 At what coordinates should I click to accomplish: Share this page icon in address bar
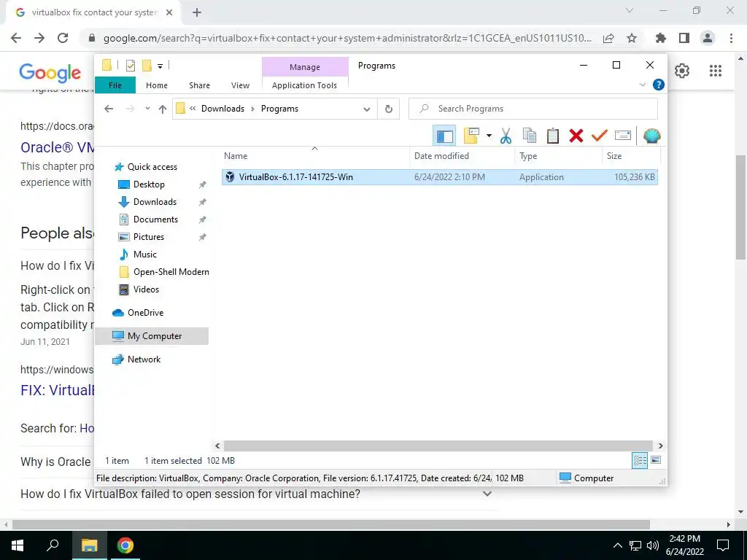tap(608, 38)
